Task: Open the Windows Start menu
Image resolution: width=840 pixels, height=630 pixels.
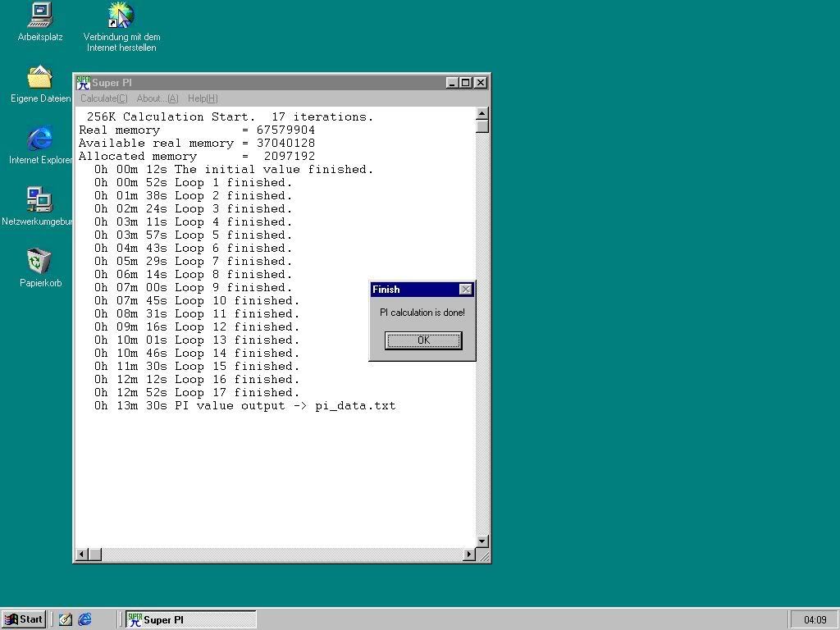Action: click(x=24, y=619)
